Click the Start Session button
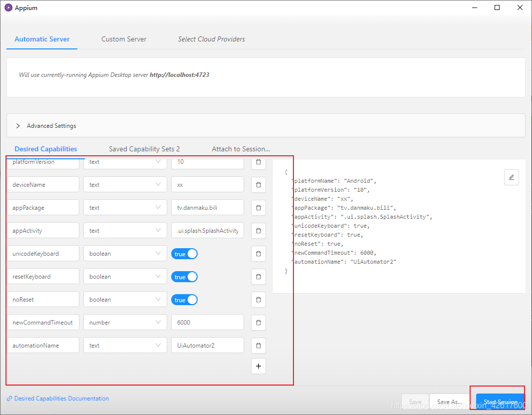 tap(500, 402)
